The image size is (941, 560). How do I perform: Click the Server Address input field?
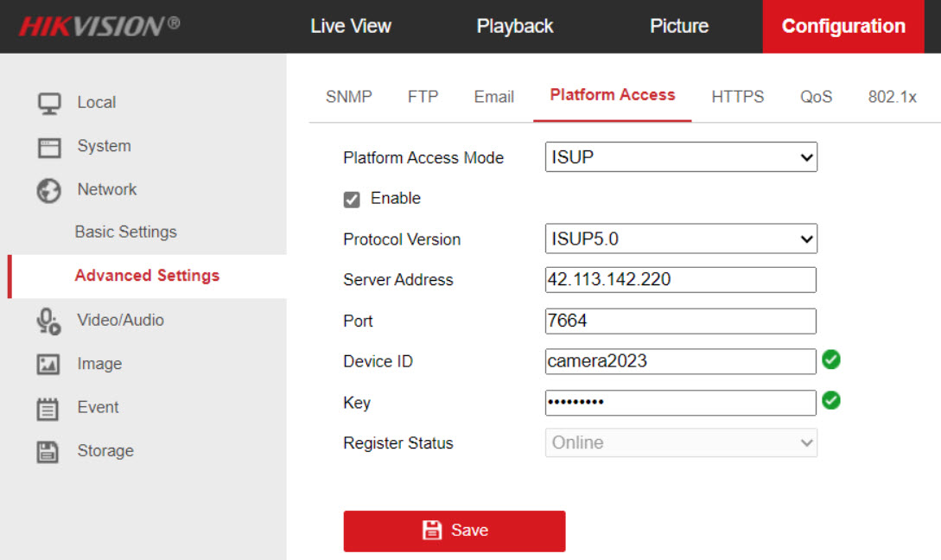coord(681,280)
